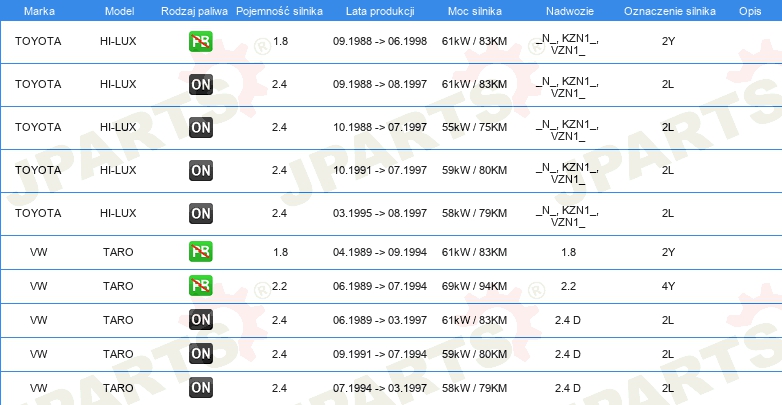Click the 2.2 engine capacity cell
782x405 pixels.
coord(279,286)
